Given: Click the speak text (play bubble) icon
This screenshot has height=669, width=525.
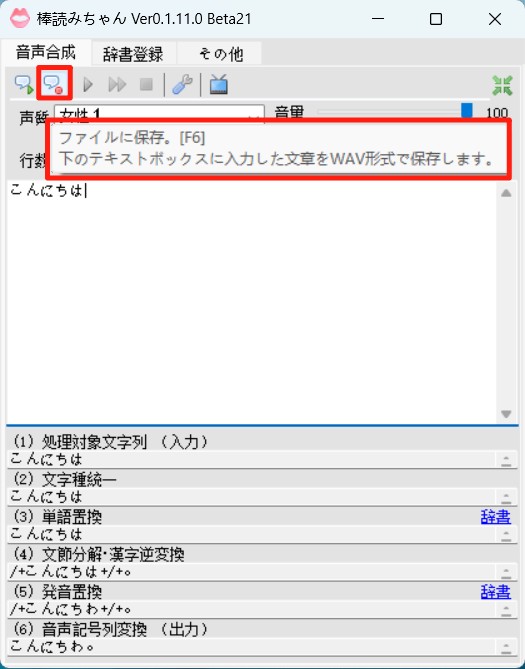Looking at the screenshot, I should point(24,84).
